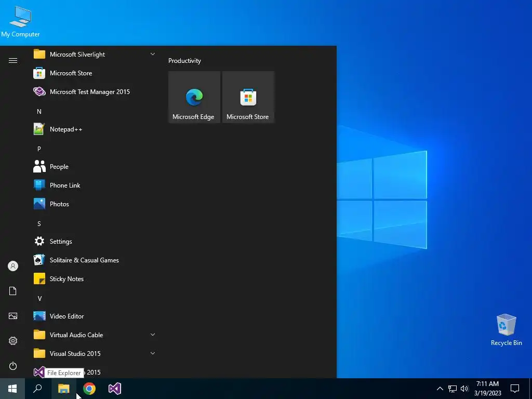Launch Notepad++ from the app list
This screenshot has height=399, width=532.
tap(95, 129)
